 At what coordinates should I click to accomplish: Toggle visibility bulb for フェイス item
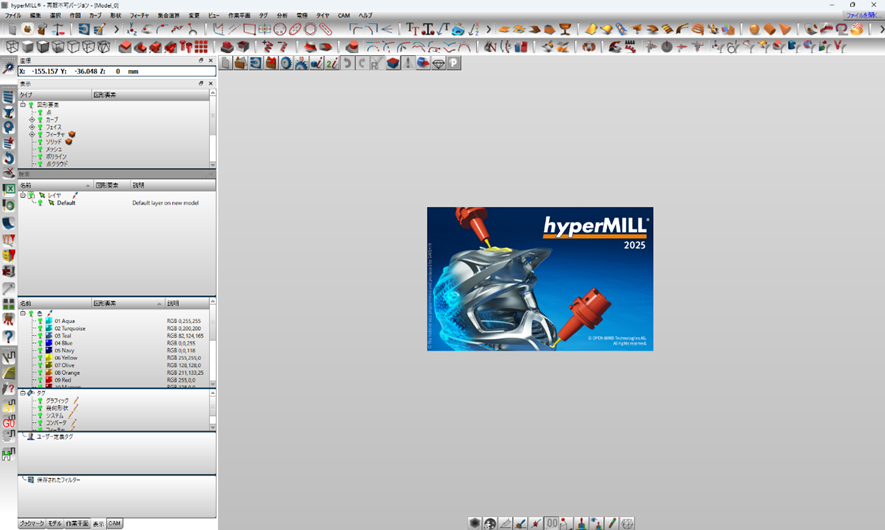40,127
